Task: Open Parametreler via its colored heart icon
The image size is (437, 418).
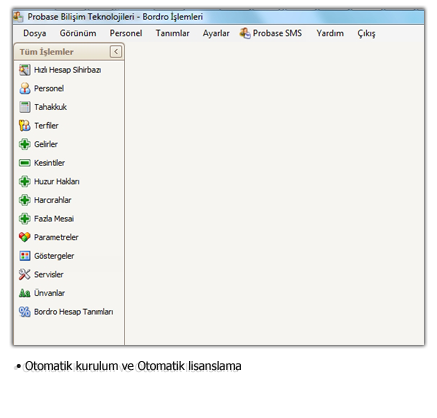Action: pyautogui.click(x=24, y=237)
